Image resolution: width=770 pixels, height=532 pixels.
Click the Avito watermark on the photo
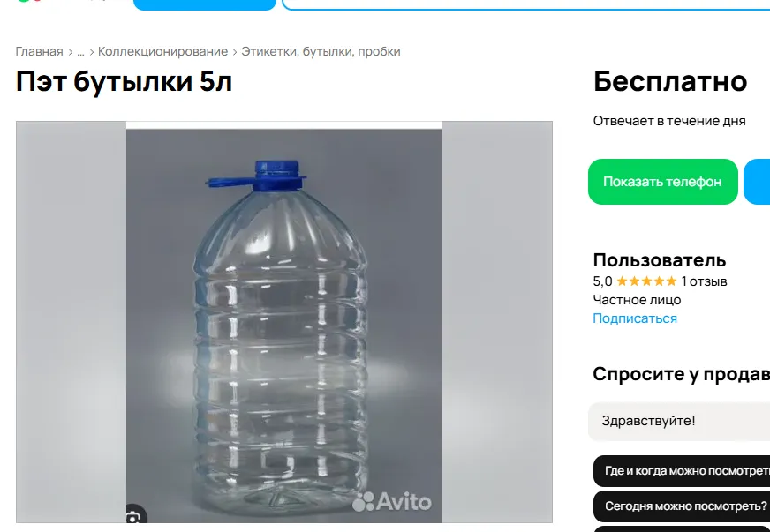pos(392,502)
